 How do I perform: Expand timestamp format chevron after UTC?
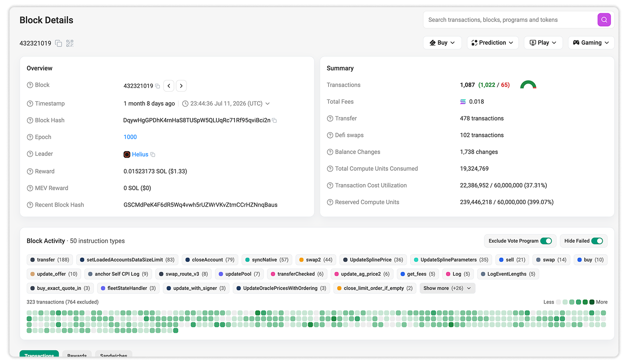[x=267, y=104]
